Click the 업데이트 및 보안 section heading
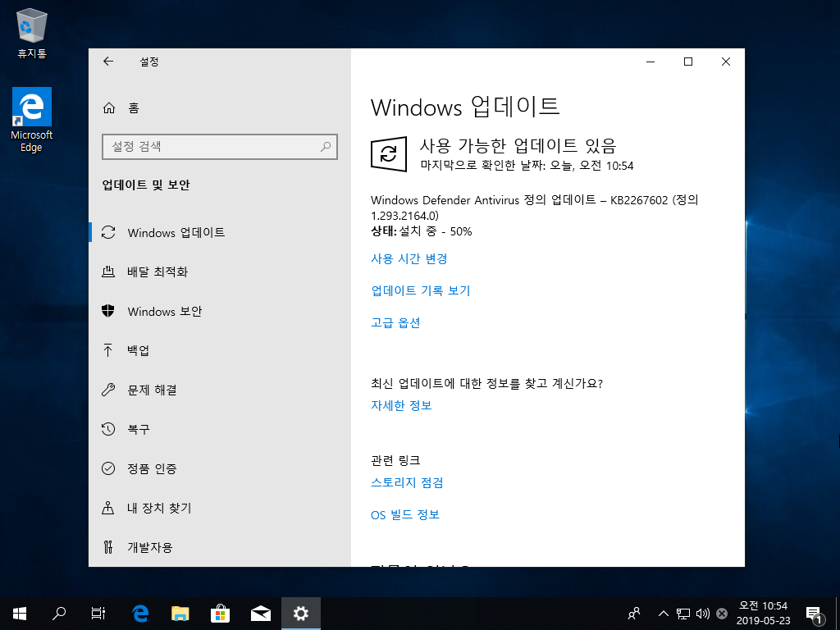 click(146, 185)
